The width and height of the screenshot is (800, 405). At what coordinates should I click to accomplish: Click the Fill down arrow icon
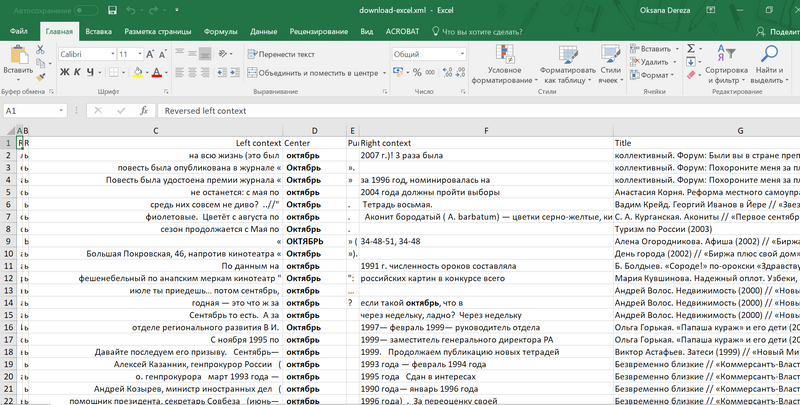point(691,62)
